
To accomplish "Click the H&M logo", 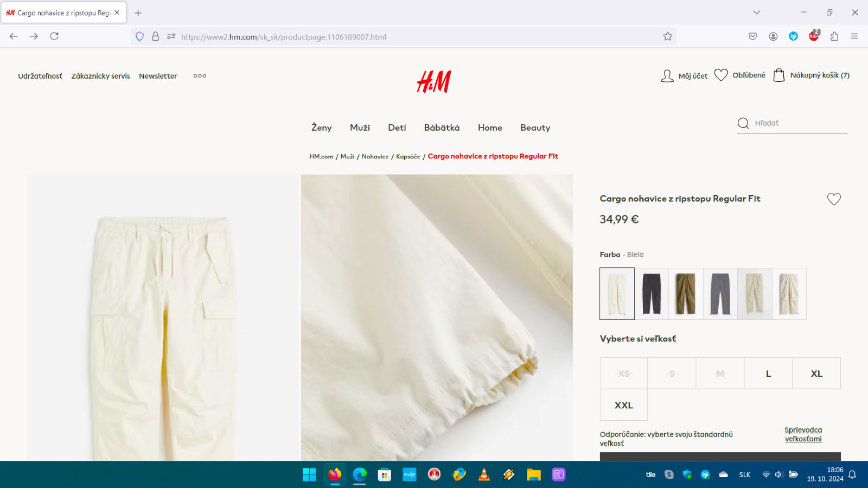I will coord(433,82).
